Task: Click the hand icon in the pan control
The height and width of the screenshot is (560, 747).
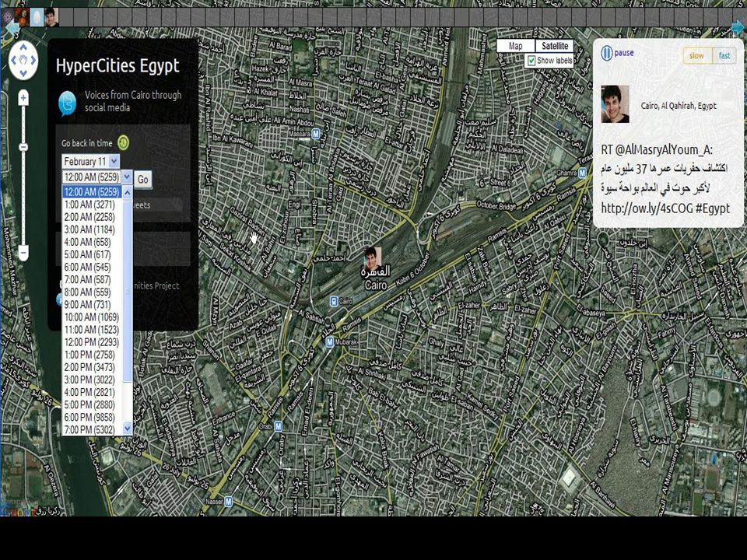Action: 23,60
